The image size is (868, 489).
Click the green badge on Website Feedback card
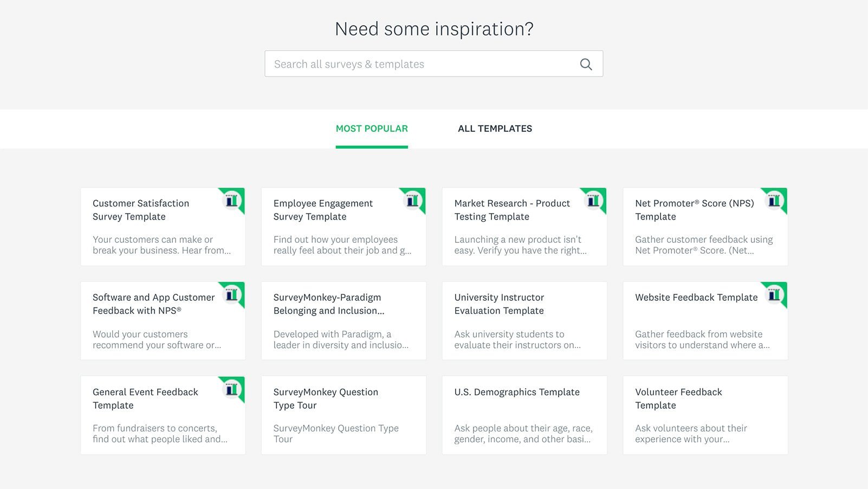pyautogui.click(x=774, y=295)
